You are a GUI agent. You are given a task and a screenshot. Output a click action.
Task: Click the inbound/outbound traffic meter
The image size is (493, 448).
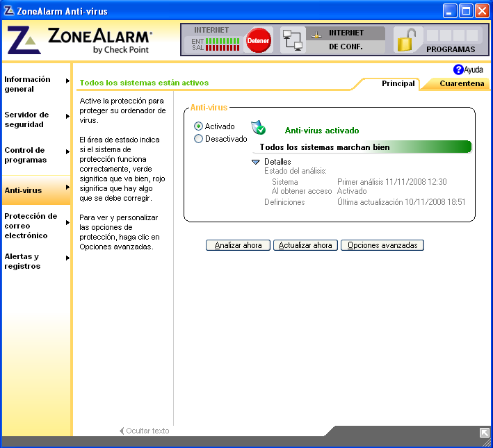pos(216,44)
